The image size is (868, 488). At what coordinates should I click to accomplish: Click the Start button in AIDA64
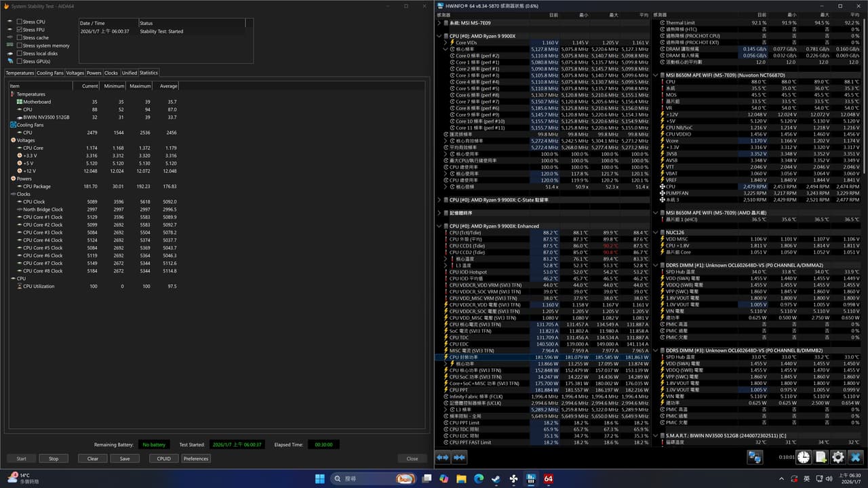click(x=21, y=458)
